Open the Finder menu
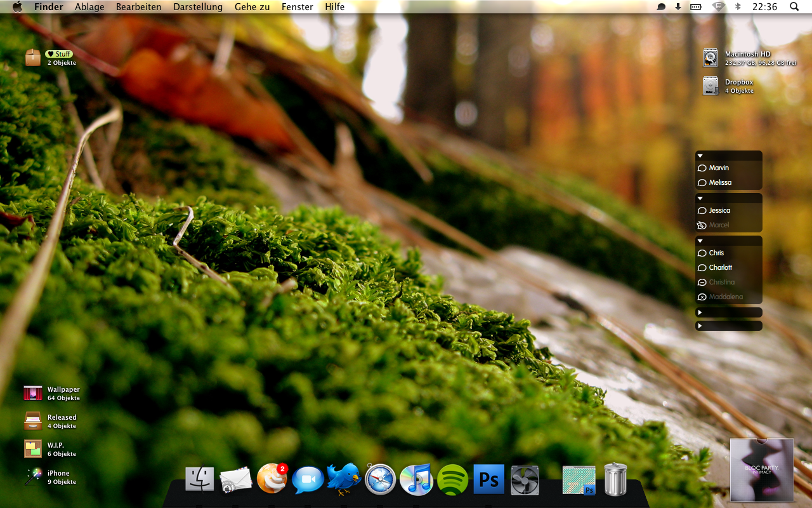Image resolution: width=812 pixels, height=508 pixels. pyautogui.click(x=49, y=7)
